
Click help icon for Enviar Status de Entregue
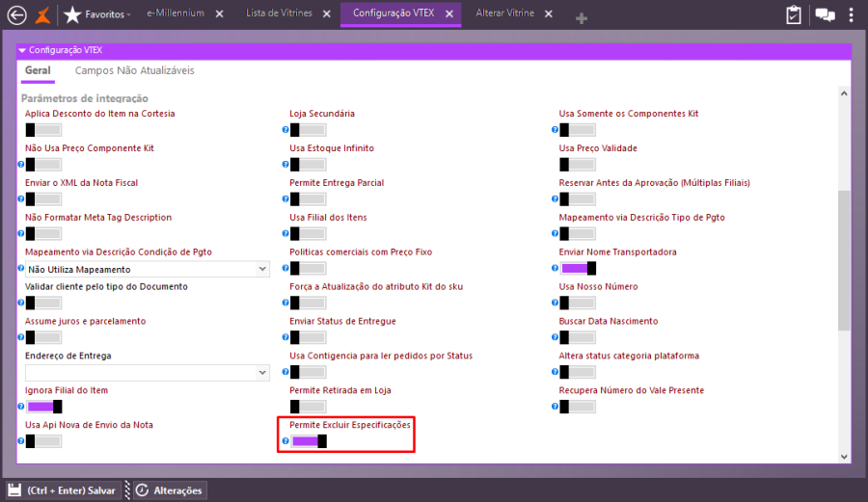[285, 337]
